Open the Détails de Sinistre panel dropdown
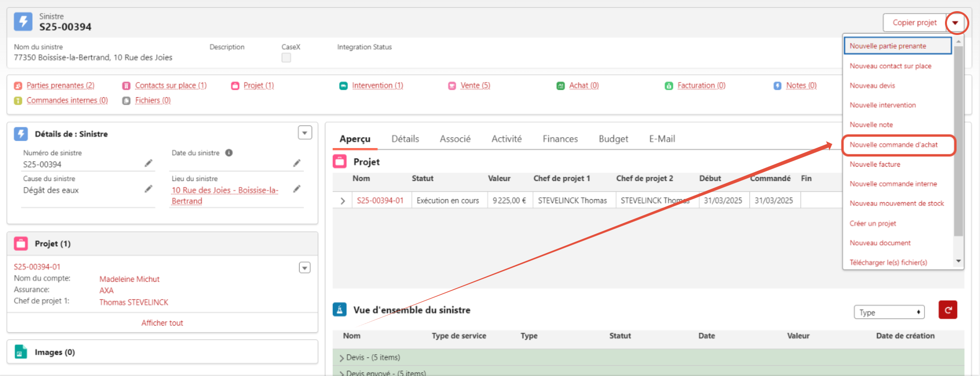Viewport: 980px width, 376px height. click(x=305, y=133)
